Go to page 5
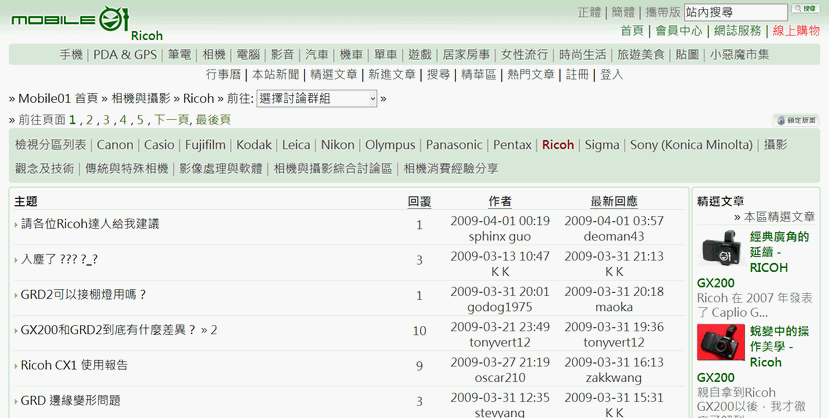Viewport: 829px width, 418px height. pos(140,120)
